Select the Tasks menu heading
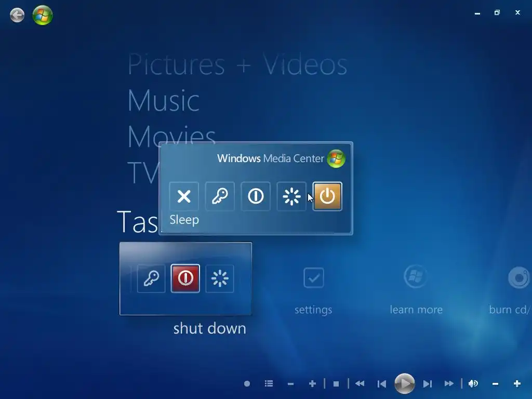The image size is (532, 399). (x=138, y=221)
